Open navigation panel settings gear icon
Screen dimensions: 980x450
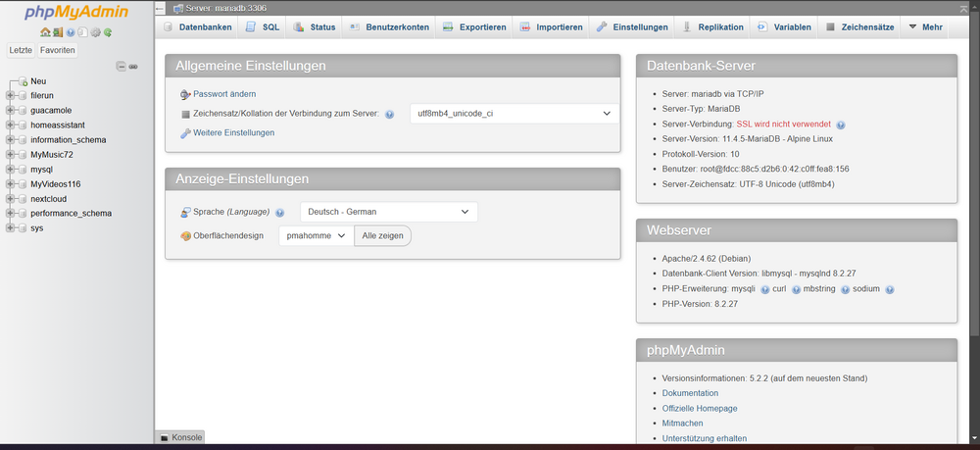click(x=95, y=32)
